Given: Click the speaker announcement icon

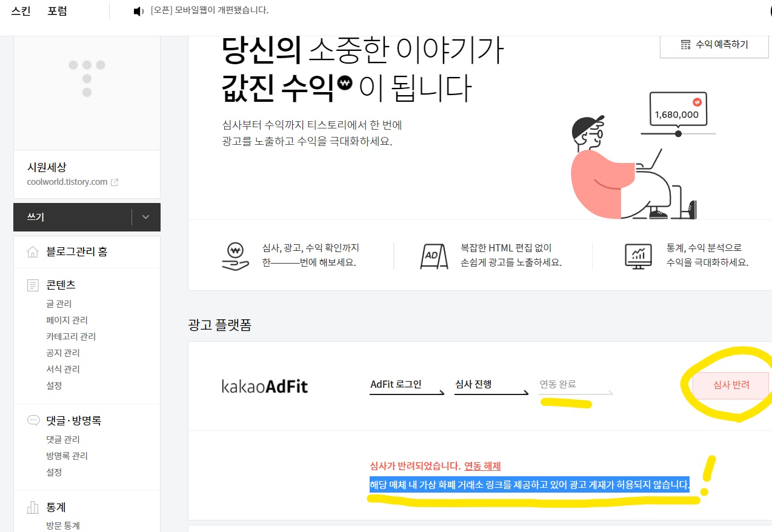Looking at the screenshot, I should 139,12.
